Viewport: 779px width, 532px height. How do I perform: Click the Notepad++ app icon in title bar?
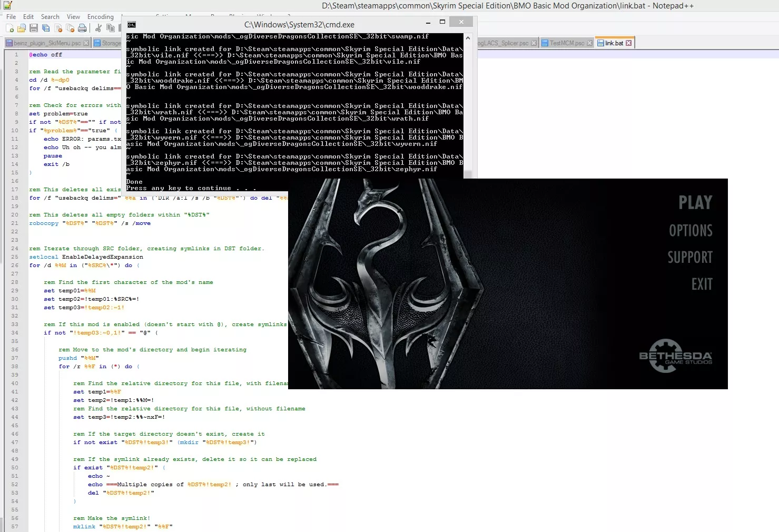(7, 5)
